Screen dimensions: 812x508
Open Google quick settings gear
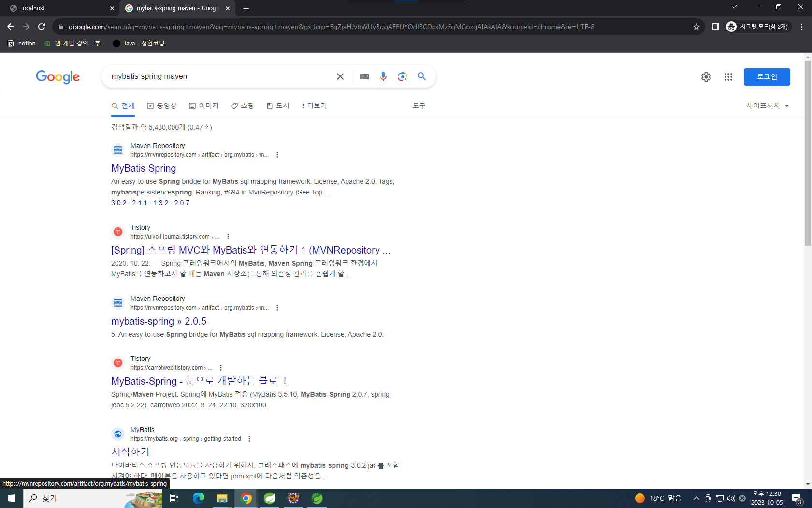pos(706,77)
